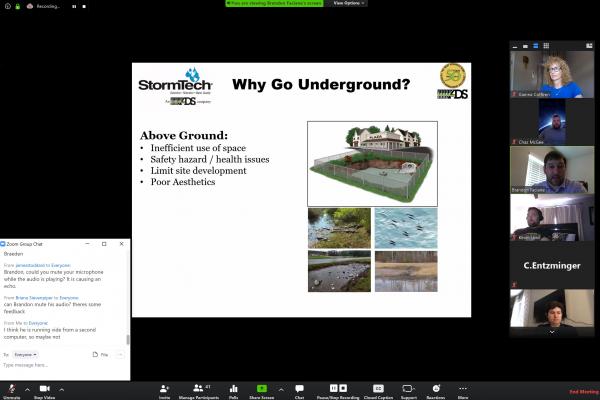Open video options arrow beside Stop Video

pyautogui.click(x=62, y=390)
